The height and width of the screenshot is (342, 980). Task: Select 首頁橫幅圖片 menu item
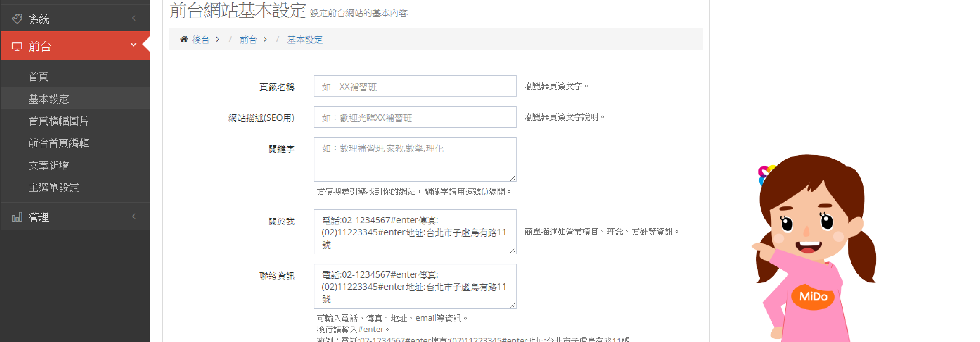click(58, 121)
